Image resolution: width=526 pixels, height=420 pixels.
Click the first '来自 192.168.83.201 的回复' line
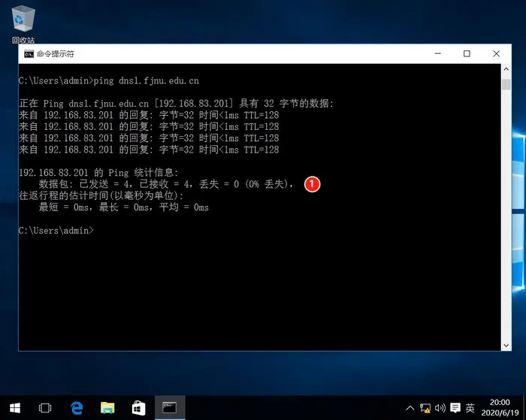pos(149,115)
